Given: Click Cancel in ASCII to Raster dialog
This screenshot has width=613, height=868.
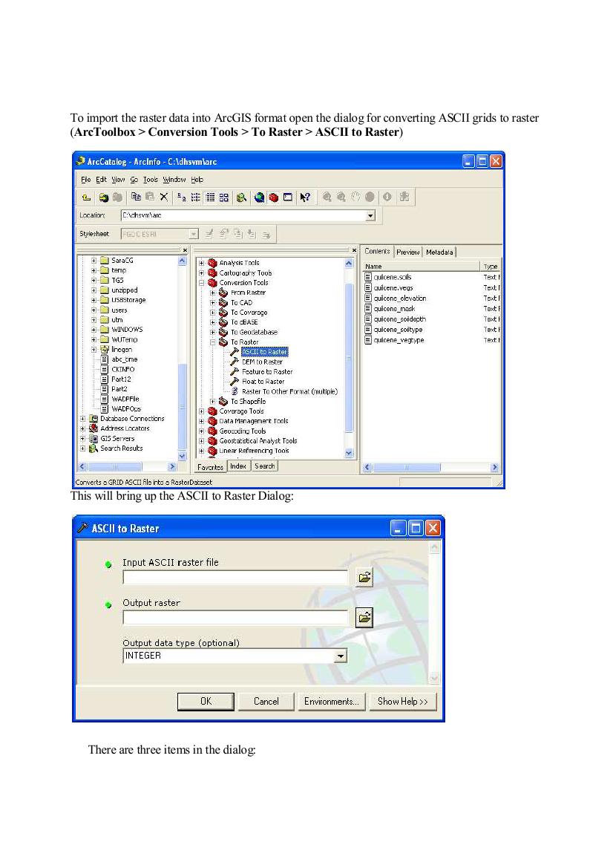Looking at the screenshot, I should (266, 702).
